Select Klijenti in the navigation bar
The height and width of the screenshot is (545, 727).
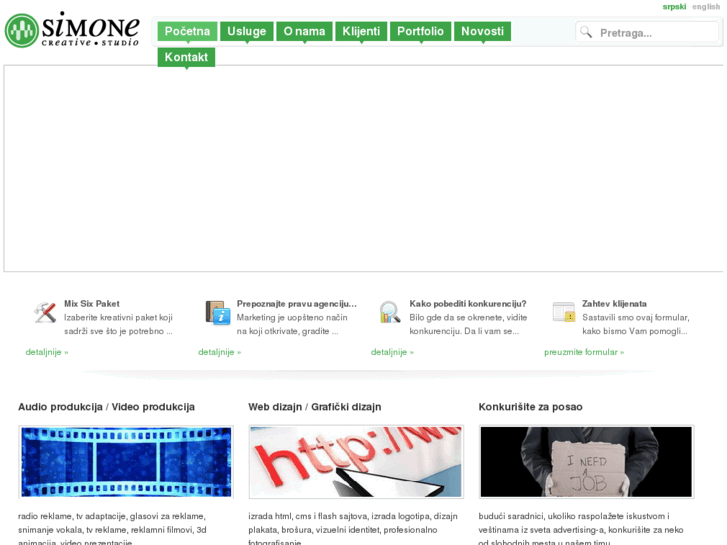(361, 31)
